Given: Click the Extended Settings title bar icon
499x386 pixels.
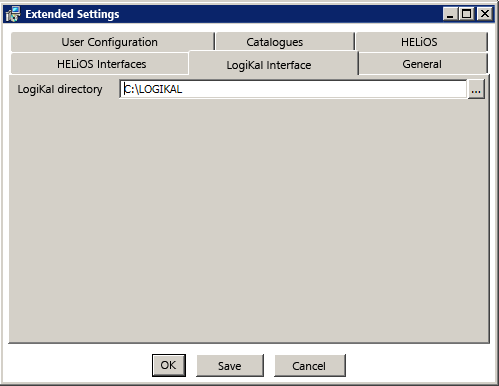Looking at the screenshot, I should [13, 14].
